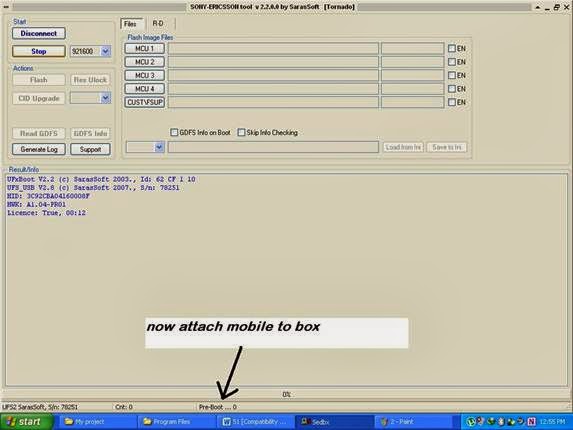
Task: Click the UFS_USB V2.8 log line
Action: coord(93,188)
